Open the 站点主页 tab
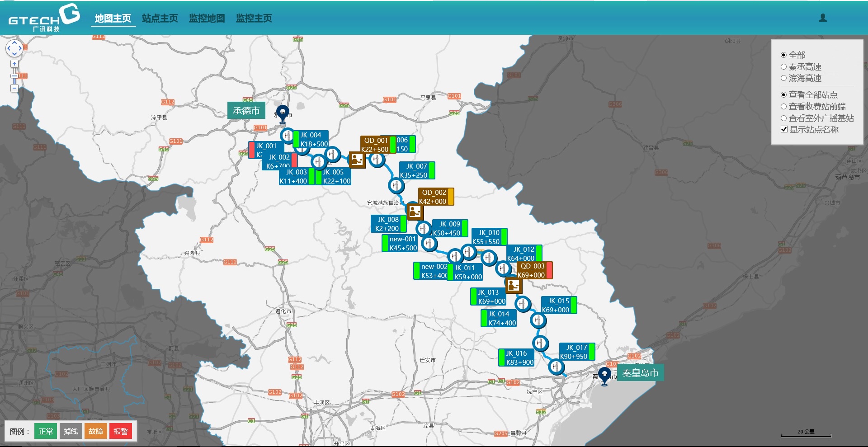This screenshot has width=868, height=447. pos(160,18)
